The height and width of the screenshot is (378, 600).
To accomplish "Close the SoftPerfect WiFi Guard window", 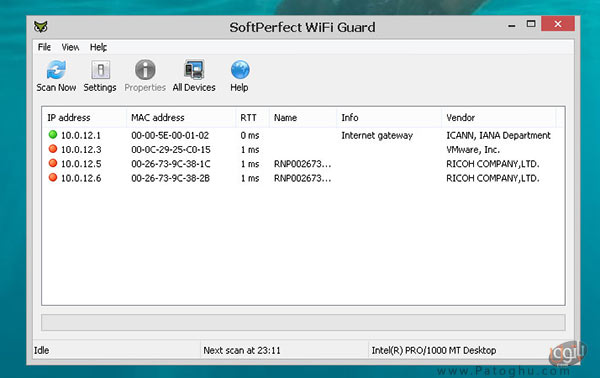I will click(558, 24).
